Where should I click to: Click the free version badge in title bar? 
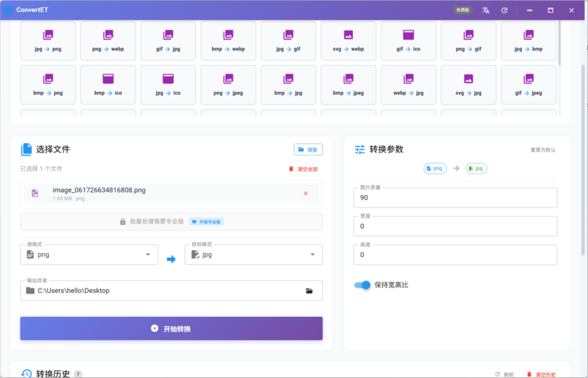click(462, 10)
